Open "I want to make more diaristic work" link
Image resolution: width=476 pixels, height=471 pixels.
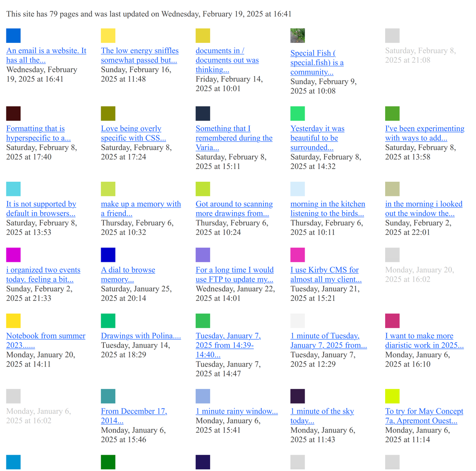(424, 340)
